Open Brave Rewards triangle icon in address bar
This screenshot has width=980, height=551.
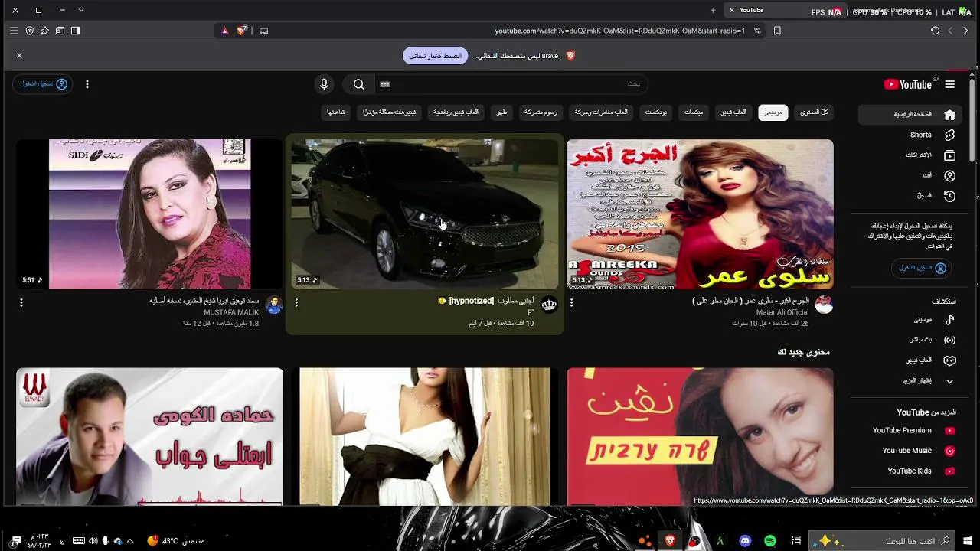point(224,31)
